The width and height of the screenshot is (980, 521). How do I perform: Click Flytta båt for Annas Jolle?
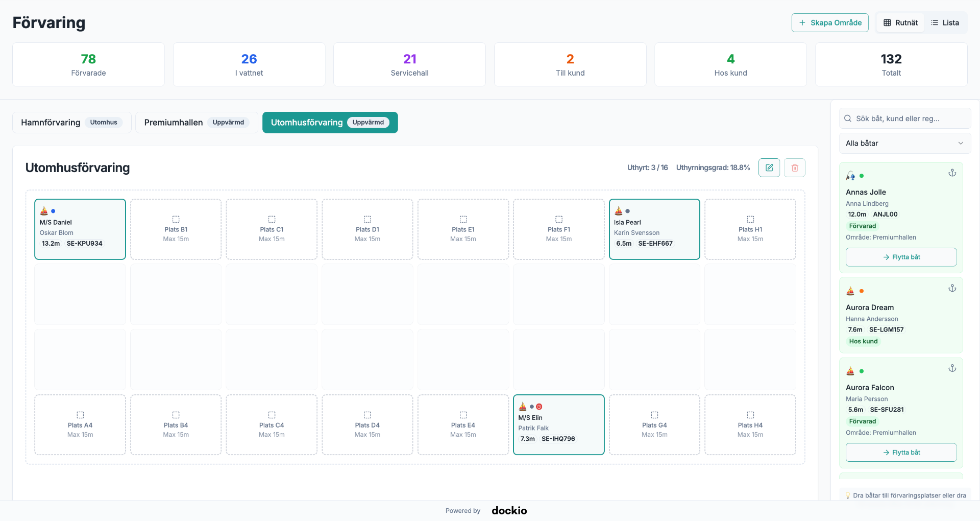(x=901, y=257)
